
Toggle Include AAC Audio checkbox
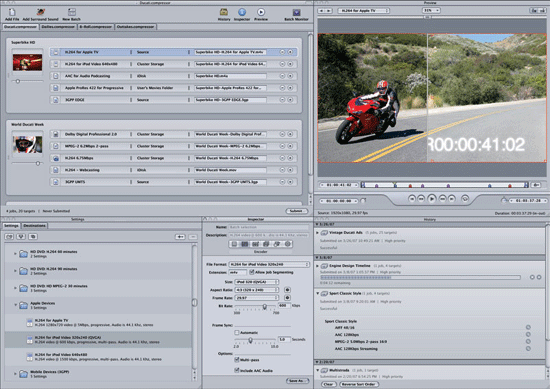coord(237,370)
